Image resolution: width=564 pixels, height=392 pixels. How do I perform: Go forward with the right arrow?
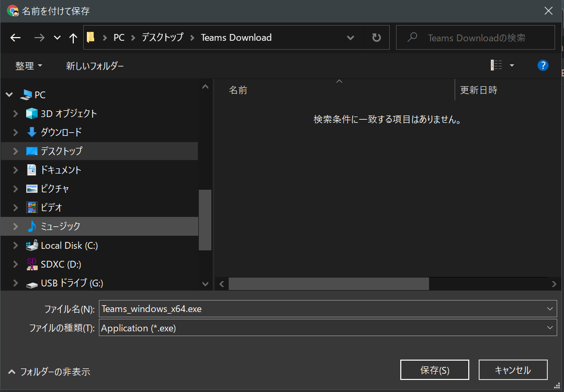39,37
